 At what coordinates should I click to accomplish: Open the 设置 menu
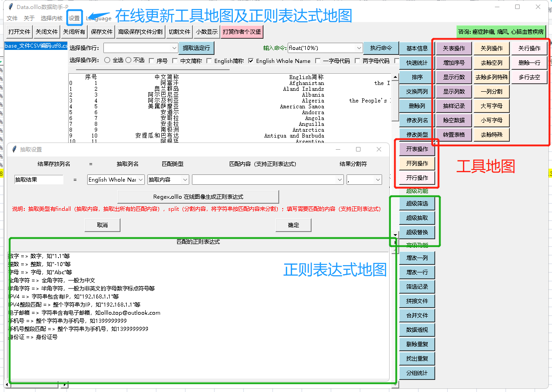point(74,18)
